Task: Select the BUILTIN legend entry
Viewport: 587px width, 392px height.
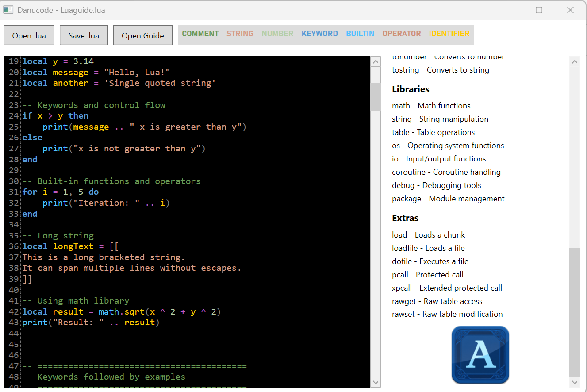Action: tap(360, 33)
